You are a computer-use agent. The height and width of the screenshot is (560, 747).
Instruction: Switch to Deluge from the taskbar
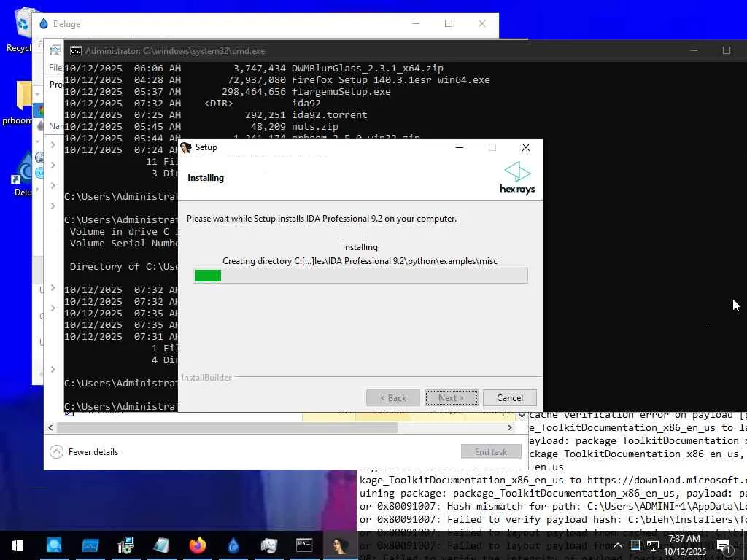[x=233, y=545]
